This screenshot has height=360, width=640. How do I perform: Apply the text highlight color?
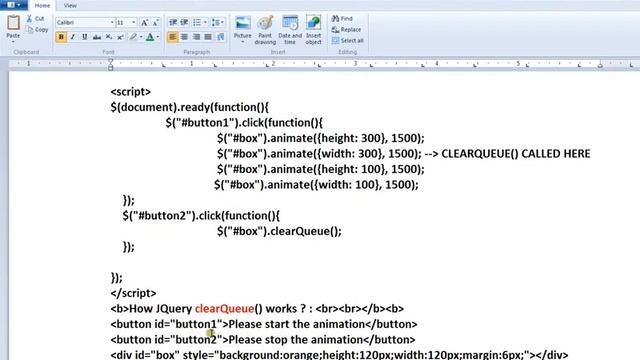click(133, 37)
